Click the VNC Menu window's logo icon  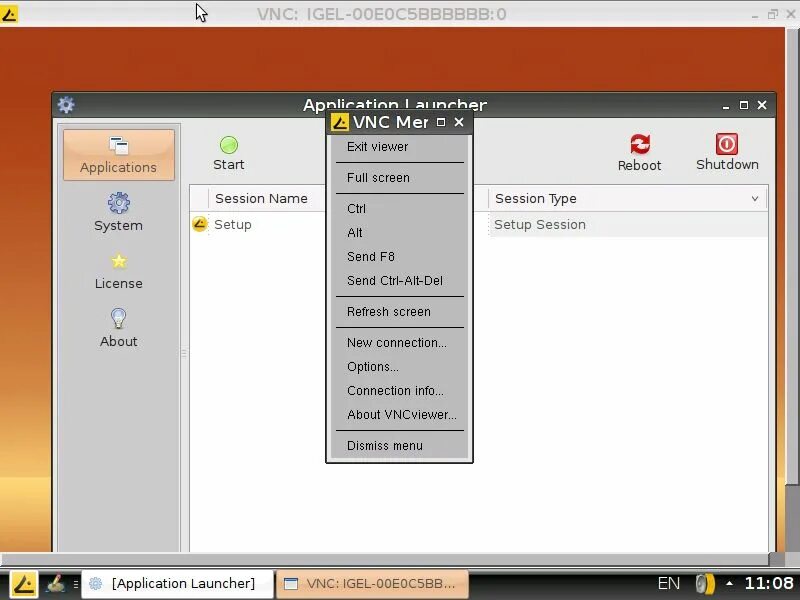(x=339, y=122)
